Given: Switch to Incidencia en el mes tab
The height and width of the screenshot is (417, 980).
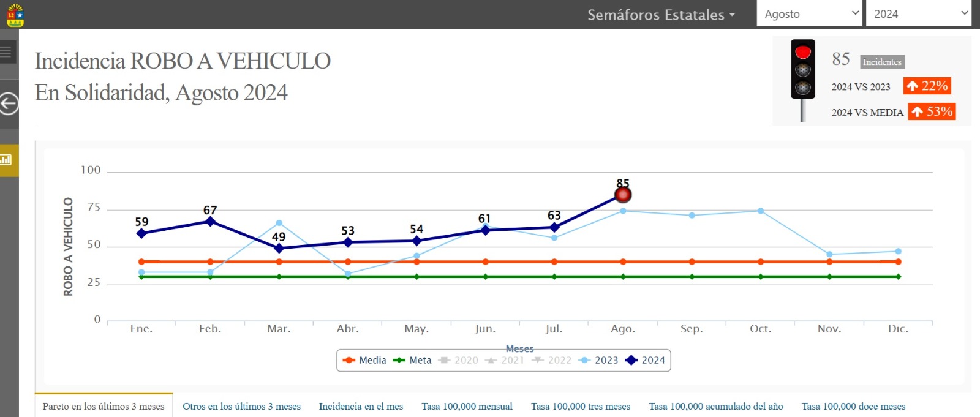Looking at the screenshot, I should [x=361, y=406].
